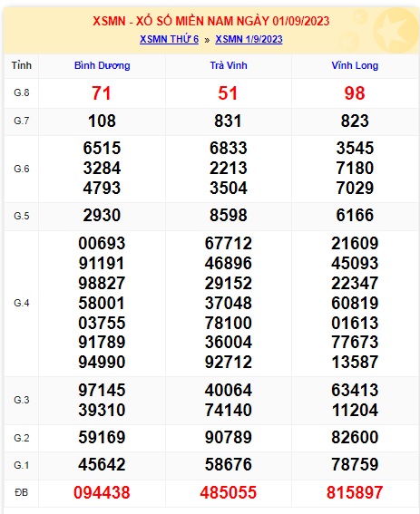This screenshot has width=420, height=514.
Task: Click Bình Dương special prize 094438
Action: tap(102, 492)
